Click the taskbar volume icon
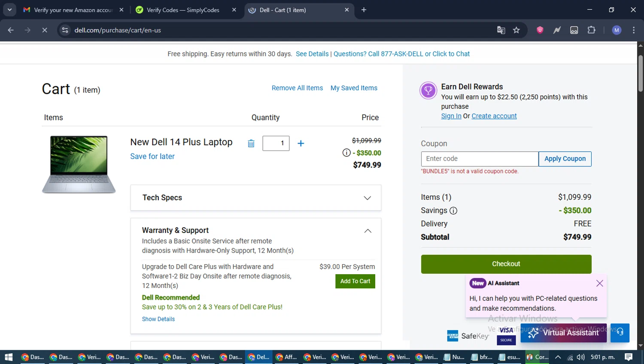Screen dimensions: 644x364 pyautogui.click(x=581, y=357)
